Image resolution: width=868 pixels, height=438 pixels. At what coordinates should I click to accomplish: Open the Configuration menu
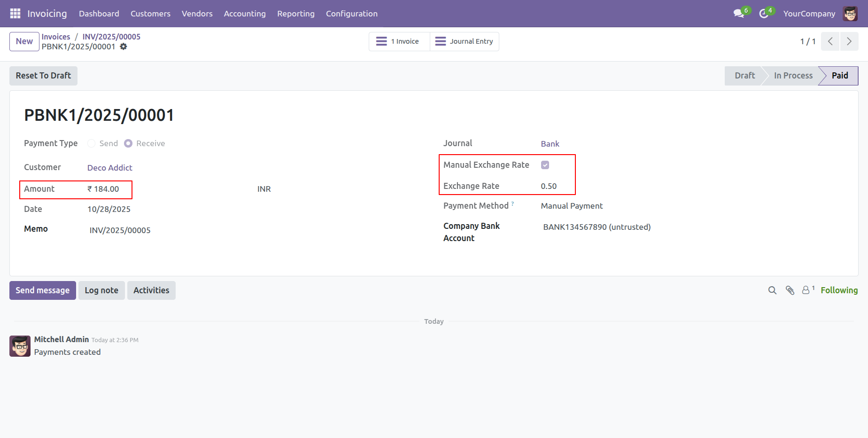[352, 14]
